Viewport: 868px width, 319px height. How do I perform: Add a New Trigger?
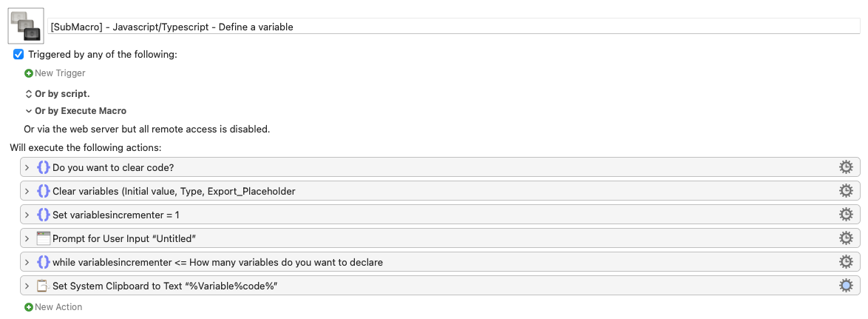point(55,73)
